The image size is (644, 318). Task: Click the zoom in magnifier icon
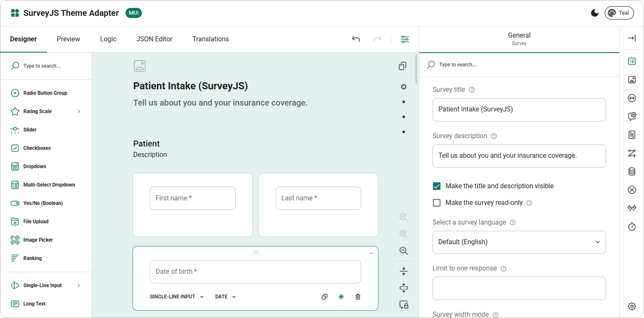click(403, 217)
